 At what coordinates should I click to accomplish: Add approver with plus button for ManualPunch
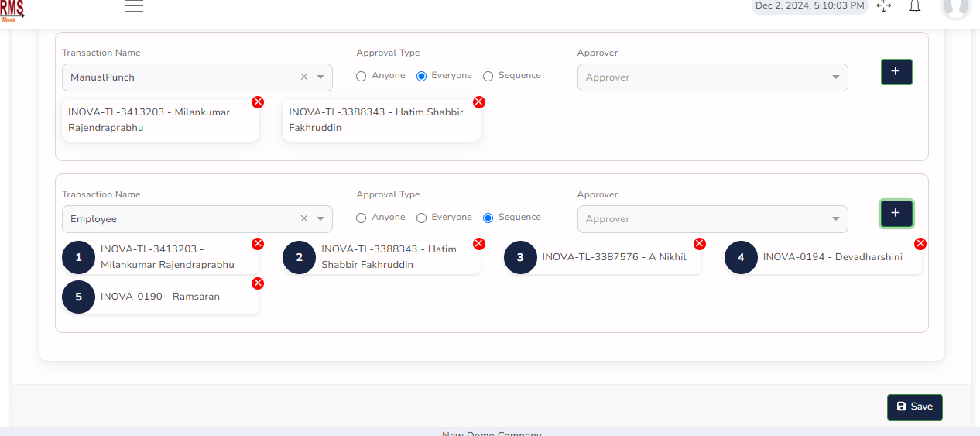pos(896,71)
